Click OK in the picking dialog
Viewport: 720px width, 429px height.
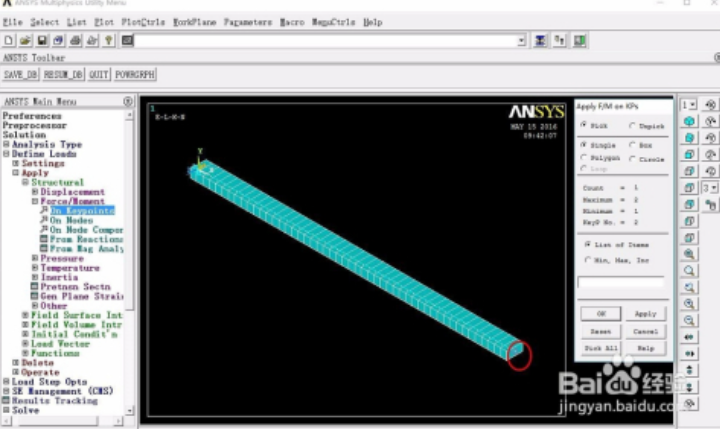(601, 314)
